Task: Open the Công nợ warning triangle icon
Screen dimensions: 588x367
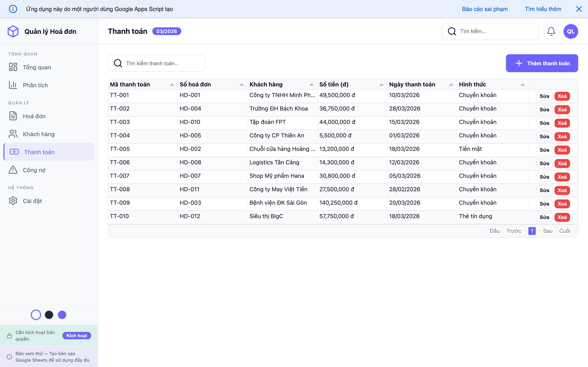Action: tap(13, 170)
